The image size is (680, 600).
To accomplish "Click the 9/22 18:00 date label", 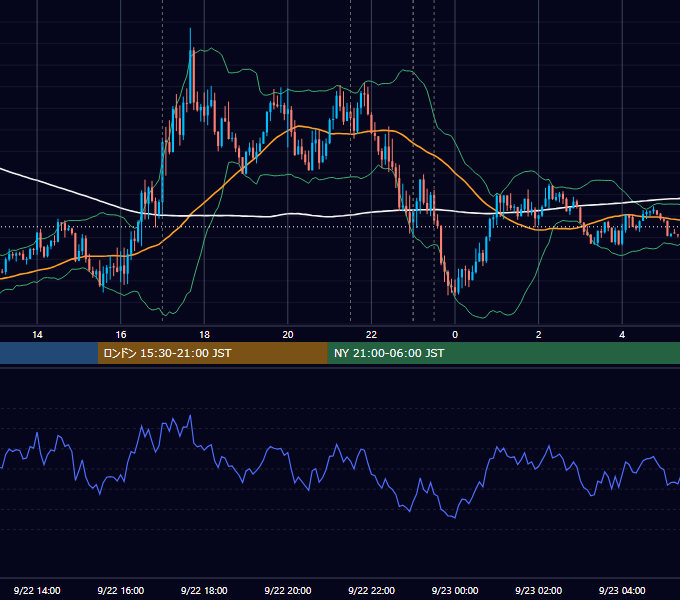I will [x=204, y=590].
